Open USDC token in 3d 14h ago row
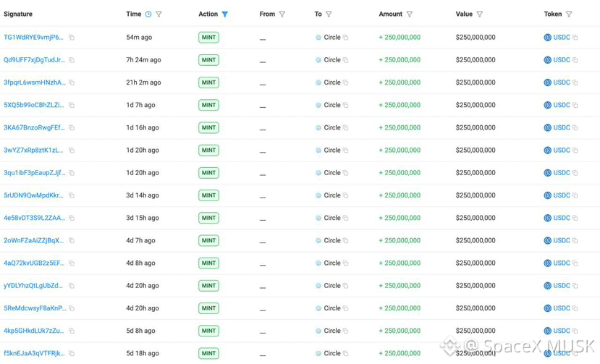The height and width of the screenshot is (364, 600). pos(562,195)
